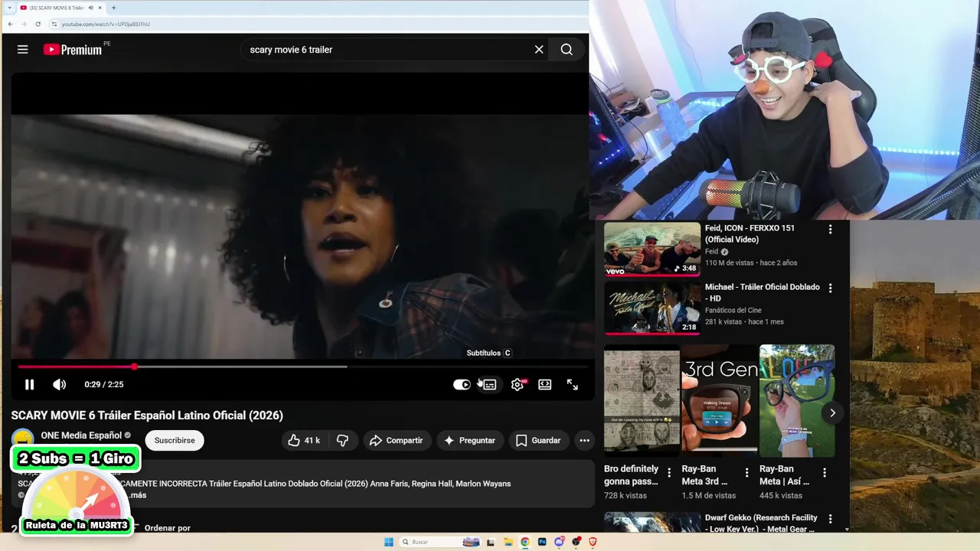Open options for 'Bro definitely gonna pass' short
The image size is (980, 551).
click(669, 473)
